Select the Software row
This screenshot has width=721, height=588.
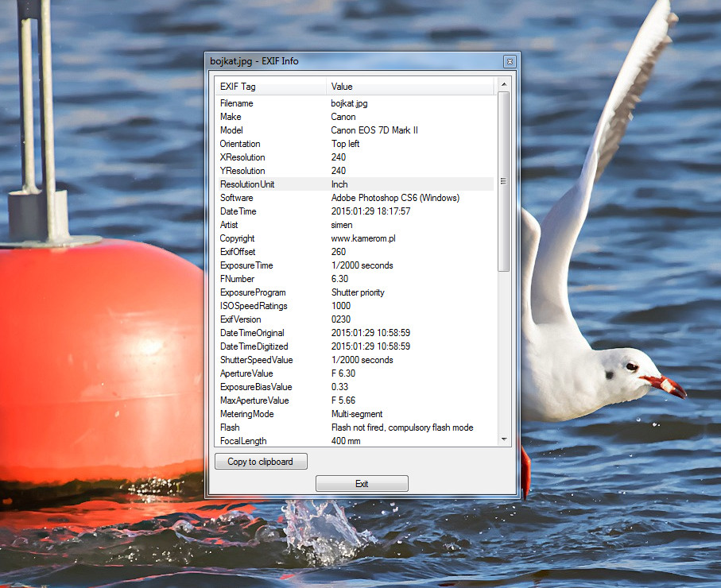tap(355, 198)
